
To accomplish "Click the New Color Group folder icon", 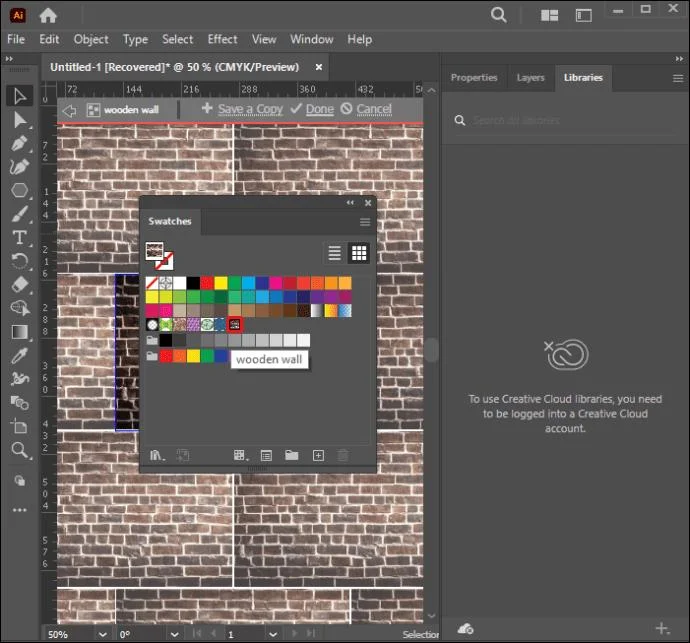I will pyautogui.click(x=291, y=455).
